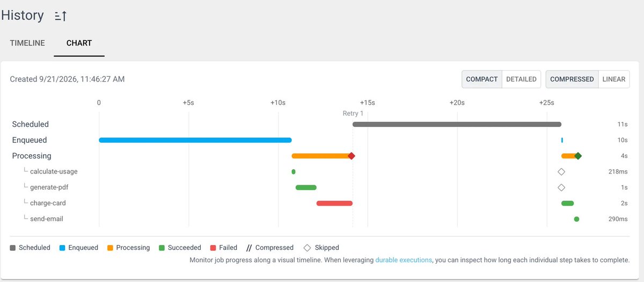Toggle the history sort order icon
The height and width of the screenshot is (282, 644).
(60, 16)
